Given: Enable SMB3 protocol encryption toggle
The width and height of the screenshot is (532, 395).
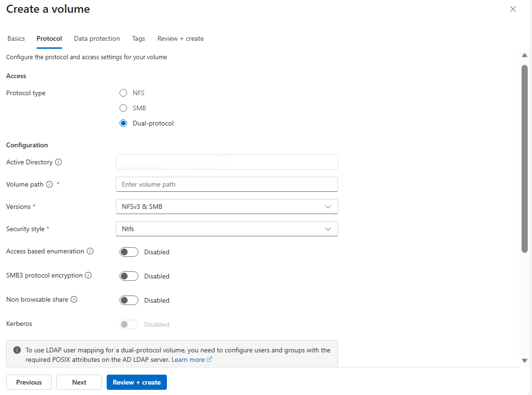Looking at the screenshot, I should coord(129,276).
